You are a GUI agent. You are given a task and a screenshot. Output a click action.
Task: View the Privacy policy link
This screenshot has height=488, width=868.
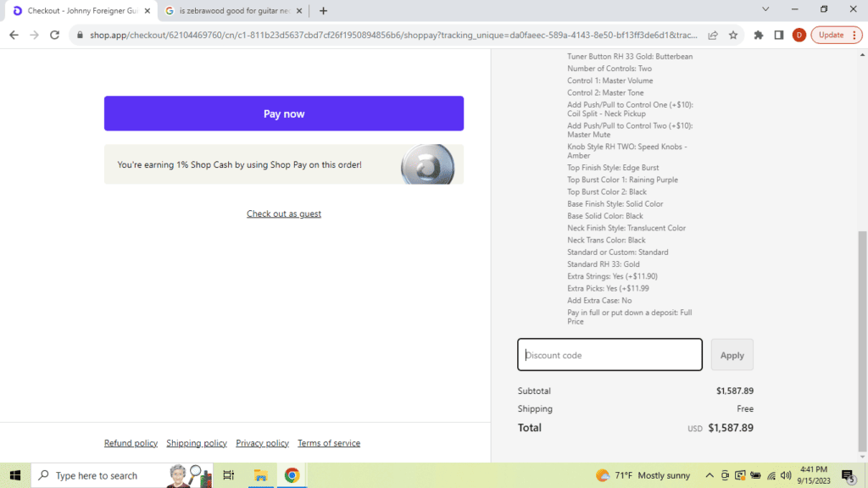pos(262,443)
